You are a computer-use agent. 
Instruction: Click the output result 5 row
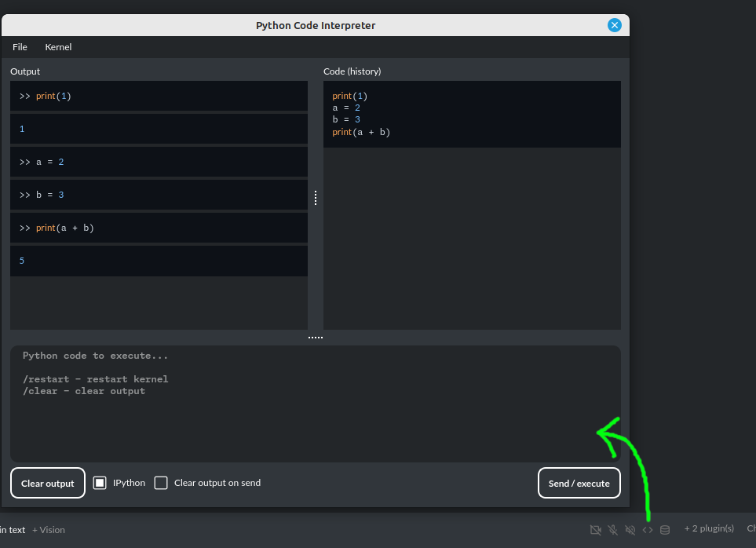pos(159,261)
